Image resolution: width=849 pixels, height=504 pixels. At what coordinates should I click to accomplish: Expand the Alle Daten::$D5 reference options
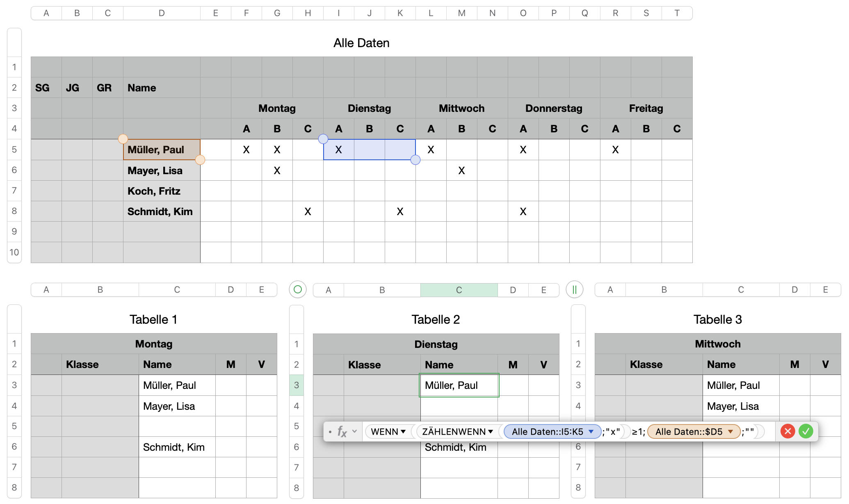[x=730, y=431]
